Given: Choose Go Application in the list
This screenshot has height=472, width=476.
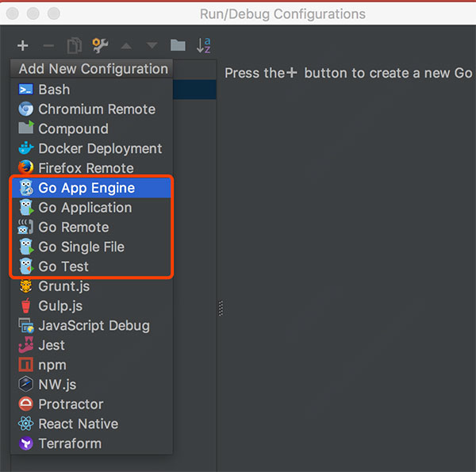Looking at the screenshot, I should (x=91, y=208).
